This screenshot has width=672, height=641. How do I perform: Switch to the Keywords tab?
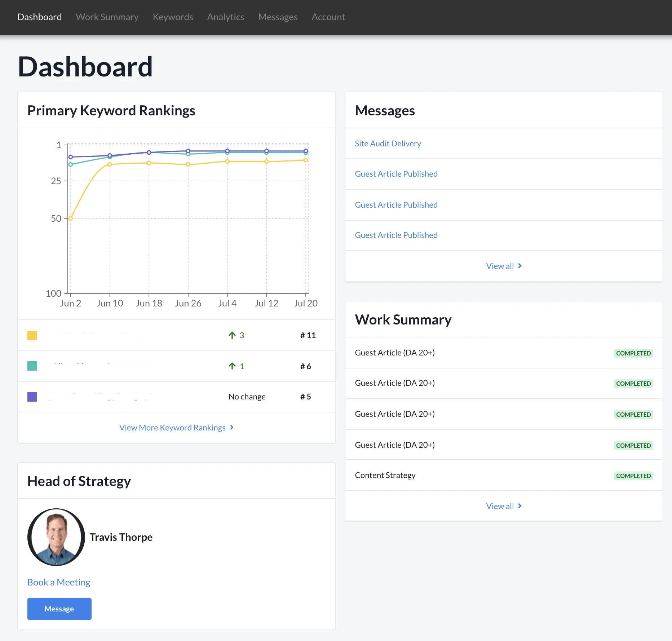point(173,17)
